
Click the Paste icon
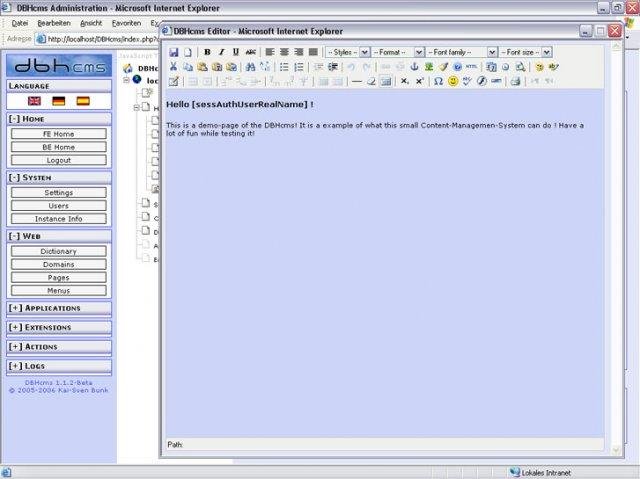click(202, 67)
